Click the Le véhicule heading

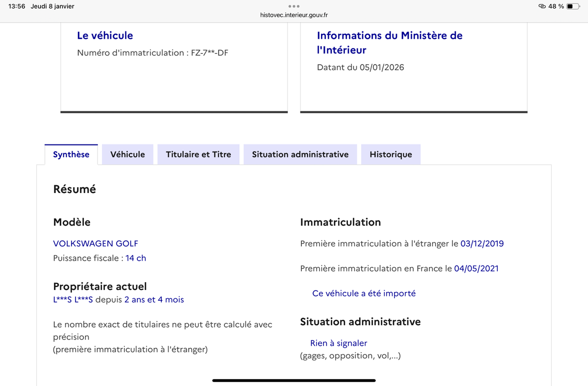click(x=105, y=35)
